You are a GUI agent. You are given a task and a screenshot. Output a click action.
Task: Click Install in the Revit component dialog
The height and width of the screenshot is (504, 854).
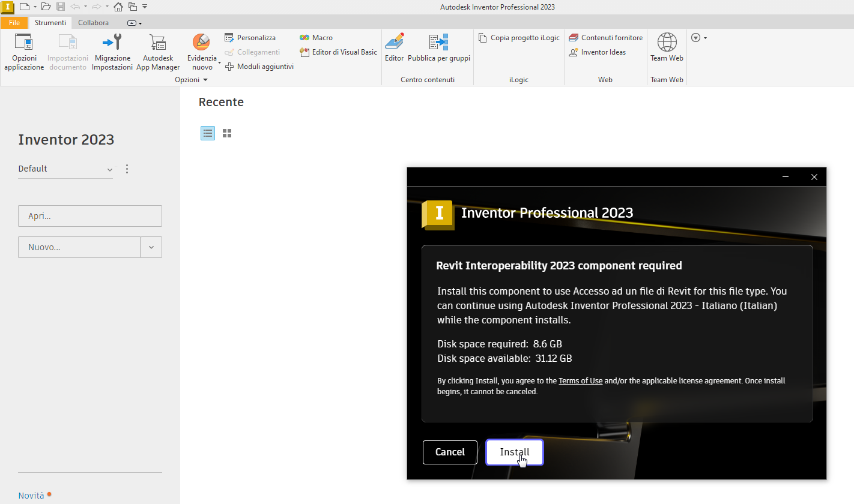515,452
